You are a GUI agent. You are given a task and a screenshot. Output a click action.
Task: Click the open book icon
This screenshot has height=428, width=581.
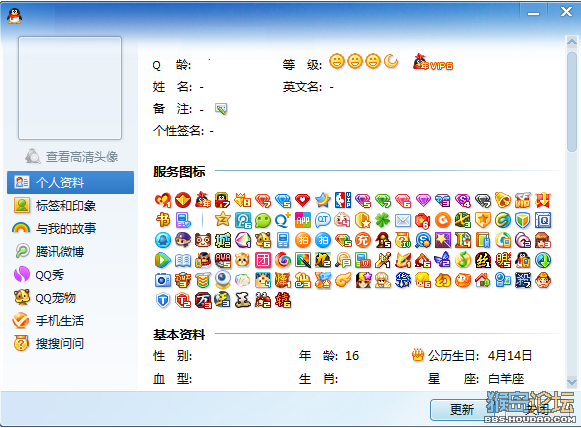coord(183,260)
